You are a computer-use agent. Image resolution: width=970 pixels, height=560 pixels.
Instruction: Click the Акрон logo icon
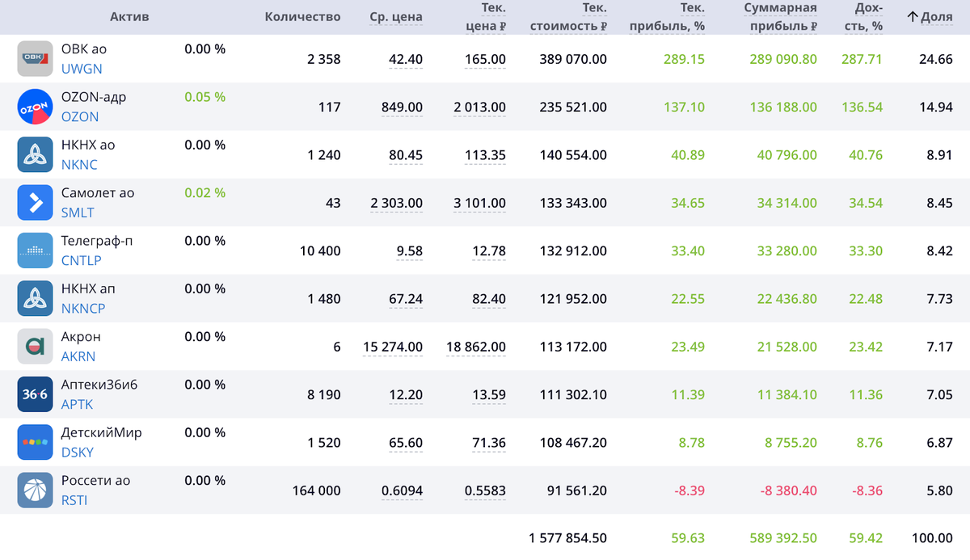tap(35, 347)
